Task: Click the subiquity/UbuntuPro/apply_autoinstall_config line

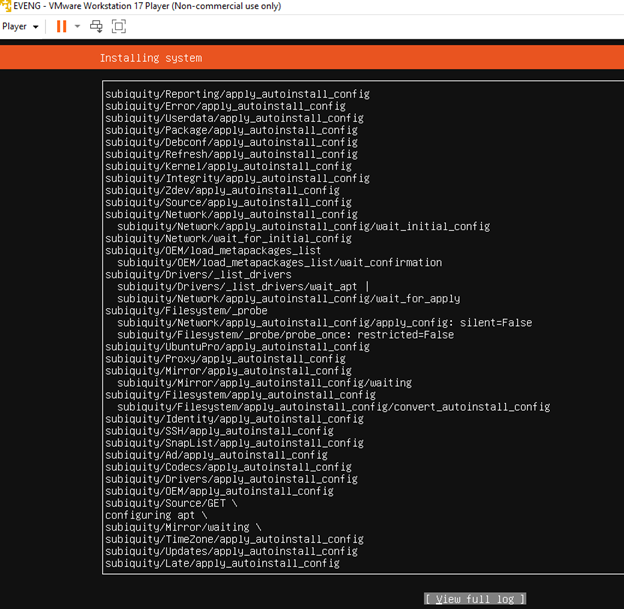Action: pos(237,347)
